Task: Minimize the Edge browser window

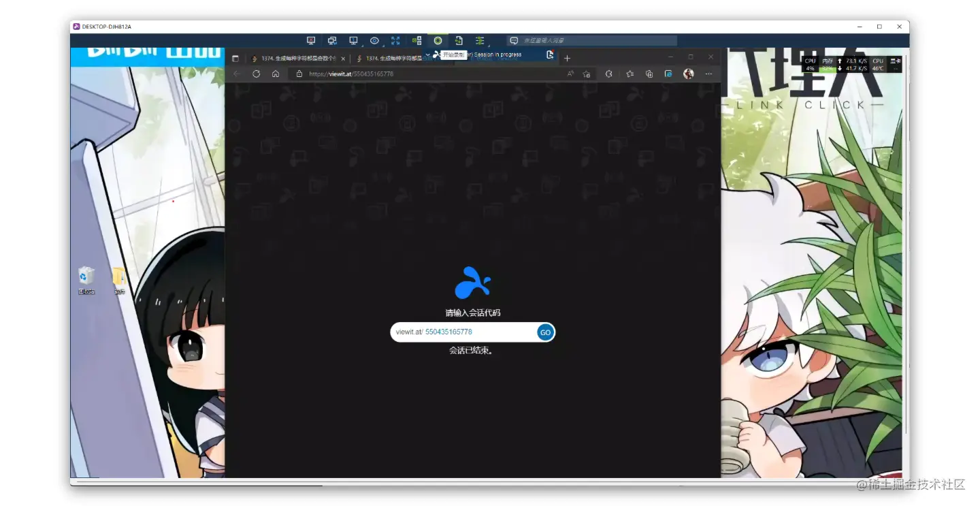Action: pos(670,57)
